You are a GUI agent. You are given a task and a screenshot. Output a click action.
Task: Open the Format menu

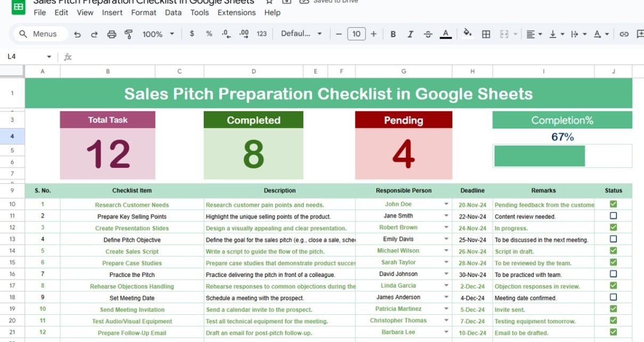144,13
